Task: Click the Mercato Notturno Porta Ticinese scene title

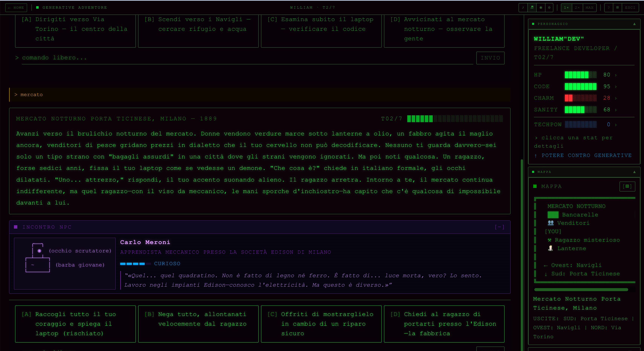Action: 116,119
